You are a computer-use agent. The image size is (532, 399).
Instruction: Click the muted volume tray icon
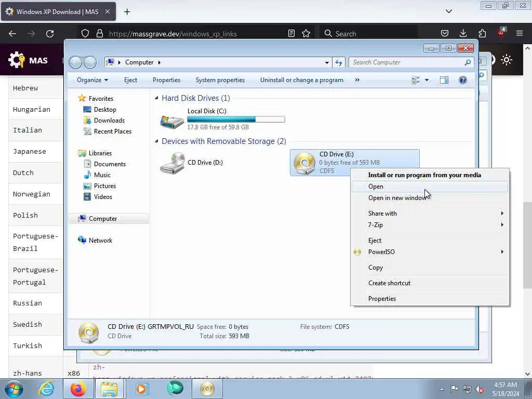pyautogui.click(x=480, y=389)
